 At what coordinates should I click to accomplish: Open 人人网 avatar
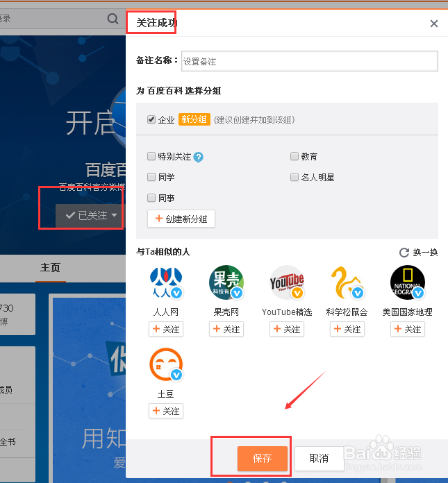166,282
